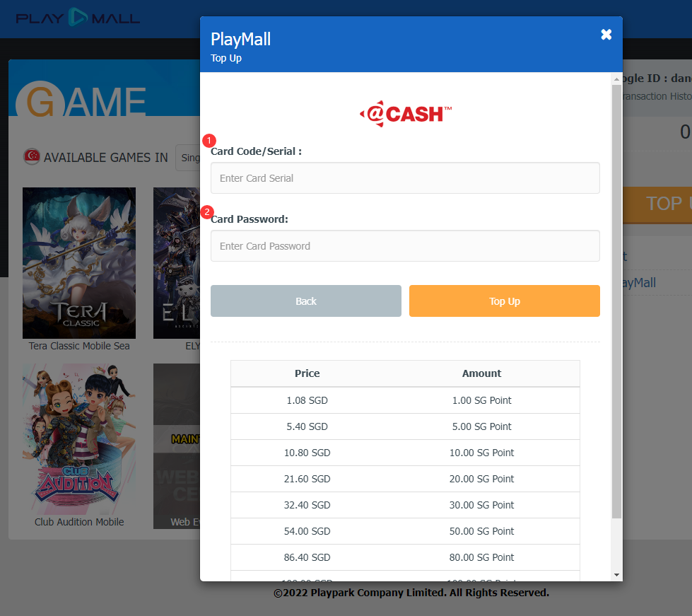Click the Club Audition Mobile caption
Image resolution: width=692 pixels, height=616 pixels.
coord(79,522)
